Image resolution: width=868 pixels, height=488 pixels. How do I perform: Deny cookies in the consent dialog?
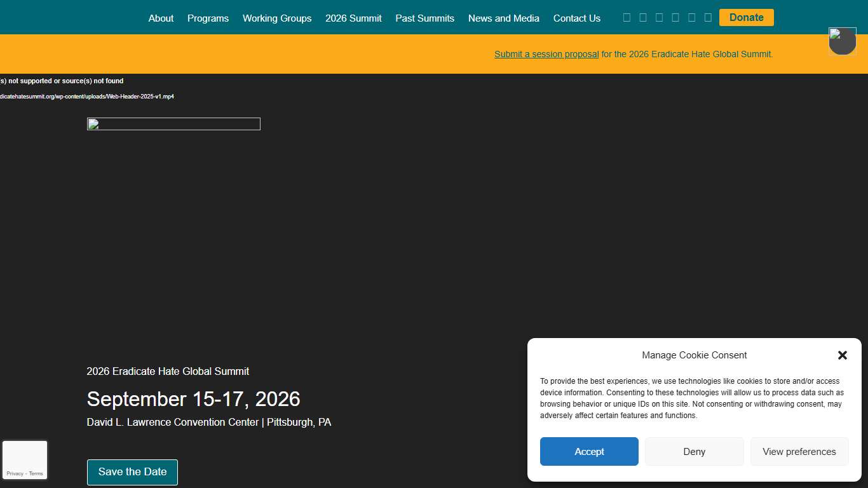point(694,452)
